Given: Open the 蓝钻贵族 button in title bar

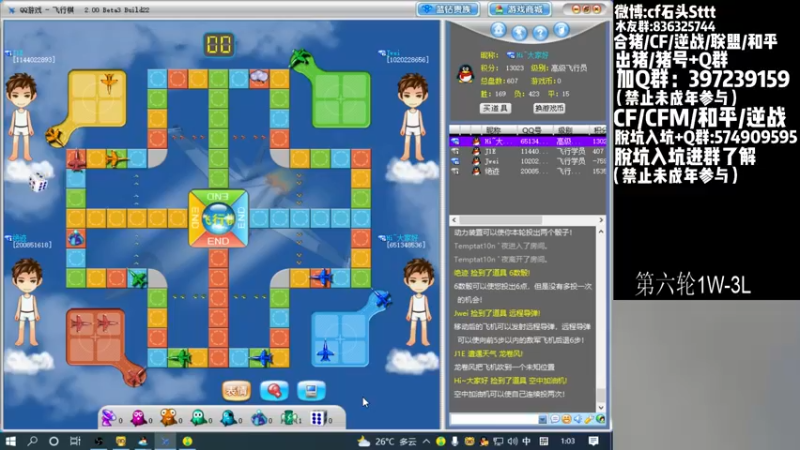Looking at the screenshot, I should click(448, 9).
